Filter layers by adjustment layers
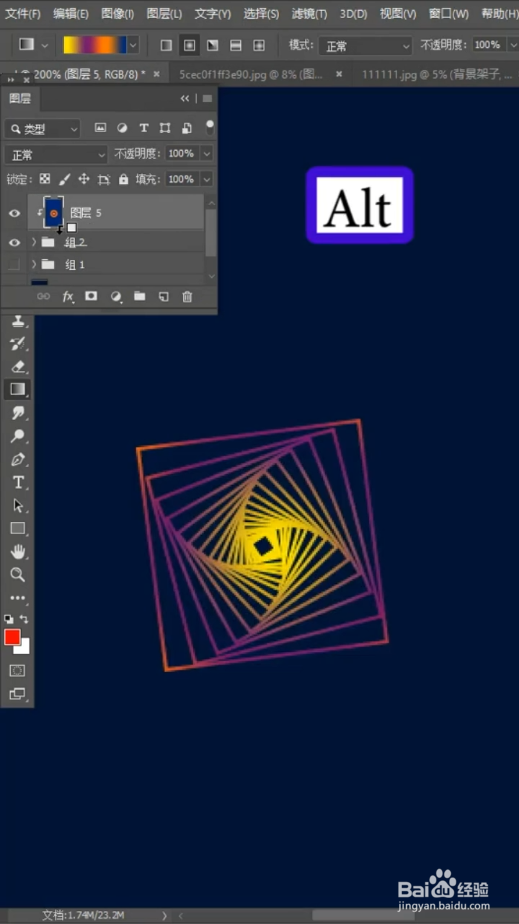 tap(122, 127)
